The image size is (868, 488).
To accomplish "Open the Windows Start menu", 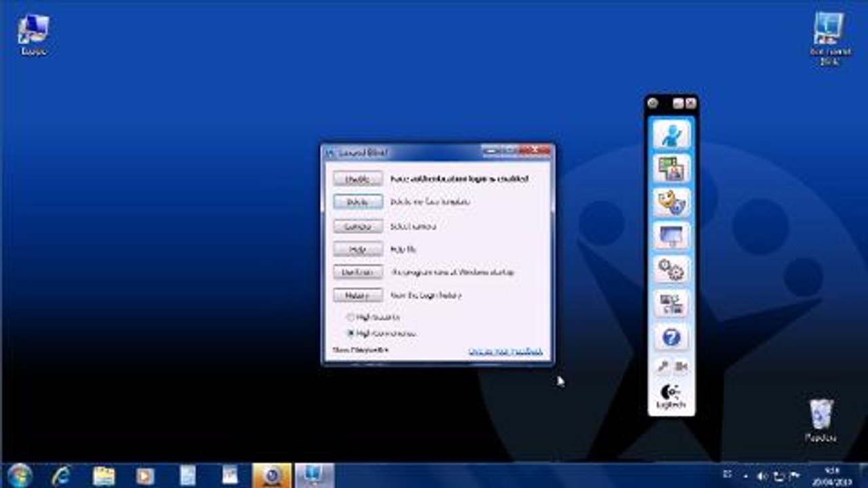I will pos(20,474).
